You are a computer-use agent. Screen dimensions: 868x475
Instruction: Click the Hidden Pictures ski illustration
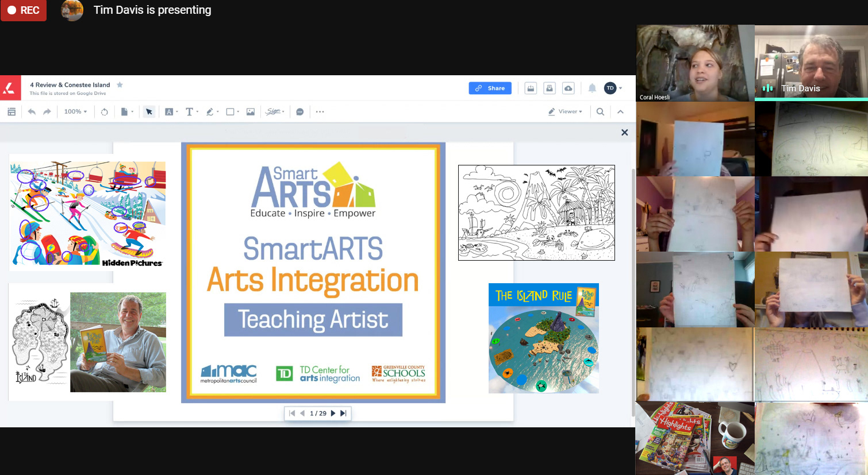coord(87,214)
